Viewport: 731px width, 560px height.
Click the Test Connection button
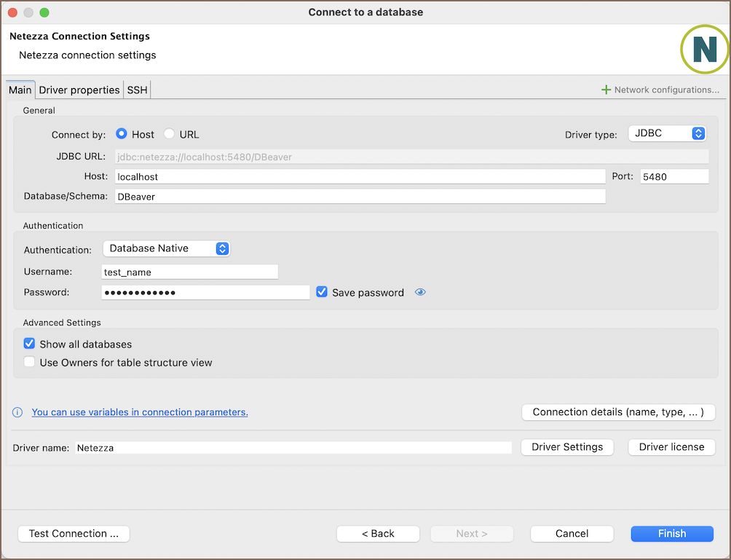[x=74, y=533]
